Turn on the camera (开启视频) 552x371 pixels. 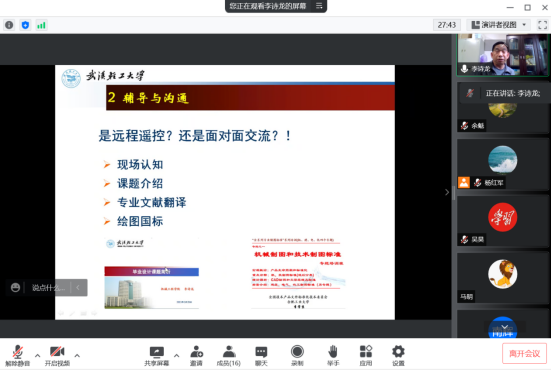point(57,356)
